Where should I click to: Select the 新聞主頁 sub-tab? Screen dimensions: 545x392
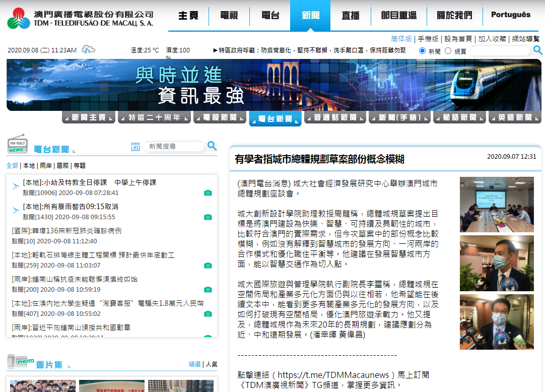tap(89, 117)
